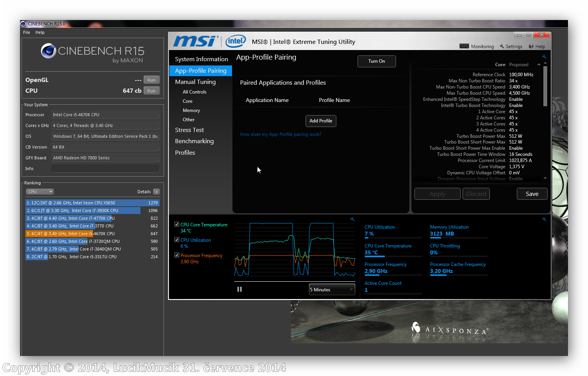Open the 5 Minutes time range dropdown
The image size is (588, 376).
coord(332,290)
